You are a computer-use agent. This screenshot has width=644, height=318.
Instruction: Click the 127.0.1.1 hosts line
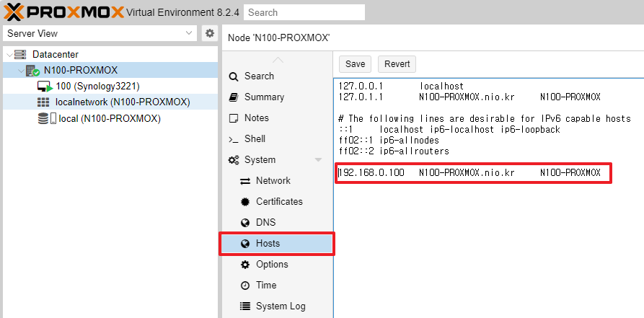coord(469,97)
